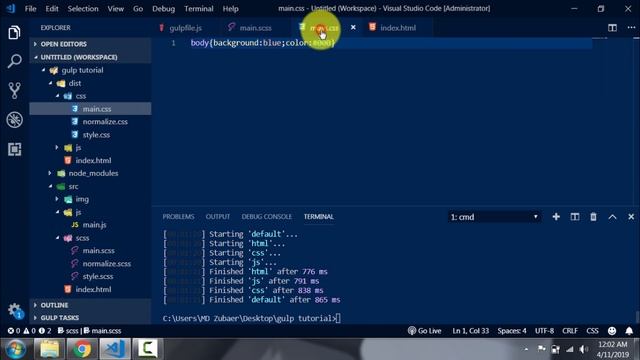Viewport: 640px width, 360px height.
Task: Open Google Chrome from the taskbar
Action: (82, 349)
